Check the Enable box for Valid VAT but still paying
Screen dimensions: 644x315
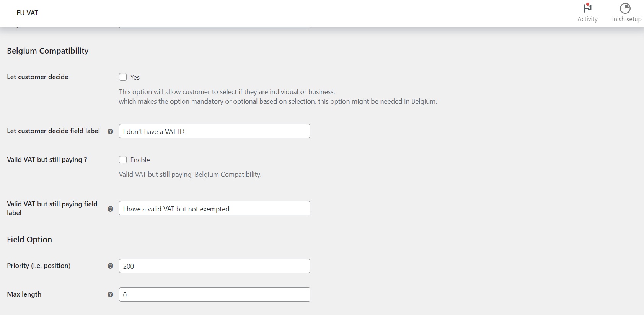(123, 160)
